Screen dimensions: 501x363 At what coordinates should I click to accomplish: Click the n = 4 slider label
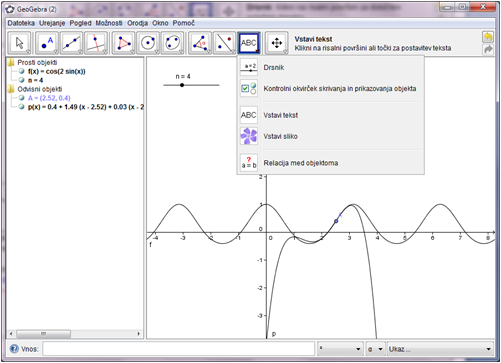tap(183, 77)
